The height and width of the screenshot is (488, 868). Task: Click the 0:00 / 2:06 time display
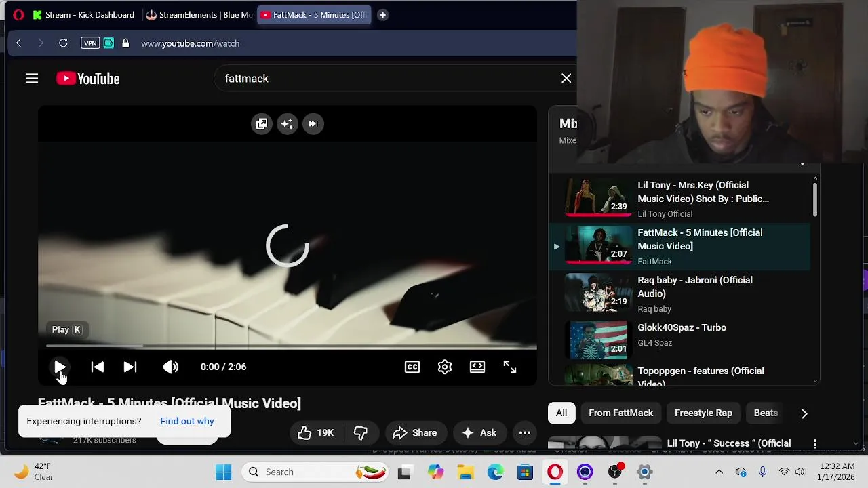[223, 367]
